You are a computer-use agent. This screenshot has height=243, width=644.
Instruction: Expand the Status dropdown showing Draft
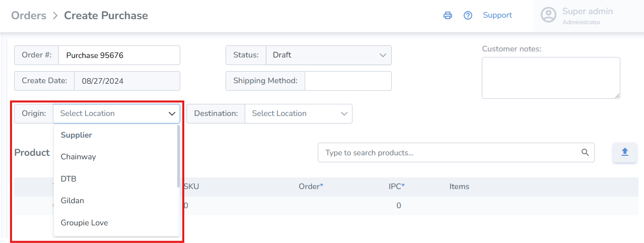(x=328, y=55)
